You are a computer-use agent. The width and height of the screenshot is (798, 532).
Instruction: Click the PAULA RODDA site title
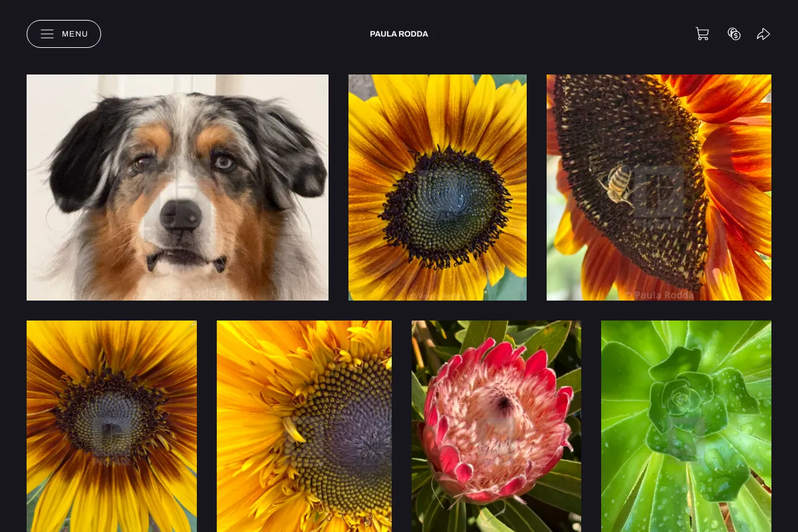[399, 34]
